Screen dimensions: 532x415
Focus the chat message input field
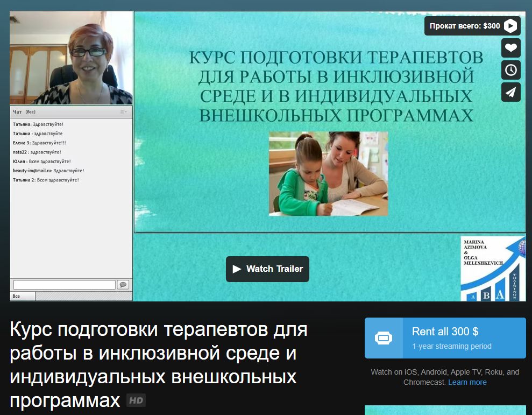pos(64,285)
